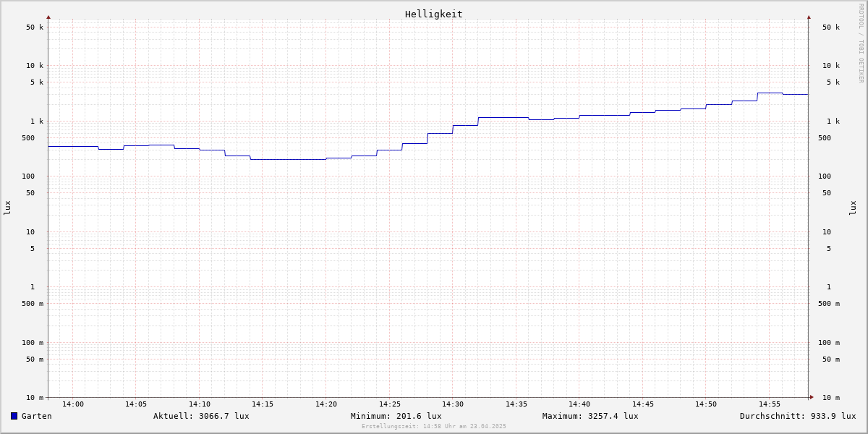Screen dimensions: 868x434
Task: Select the "14:35" time axis label
Action: click(516, 404)
